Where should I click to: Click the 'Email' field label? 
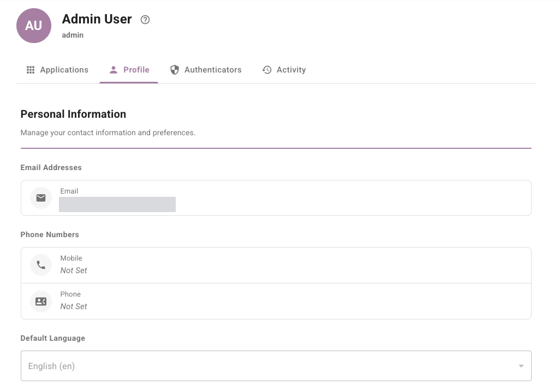(69, 191)
